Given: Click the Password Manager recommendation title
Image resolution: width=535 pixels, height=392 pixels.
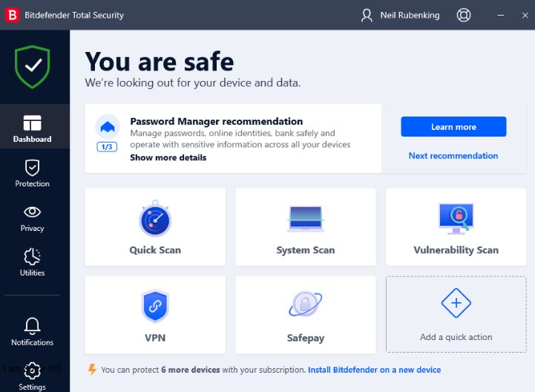Looking at the screenshot, I should click(x=217, y=122).
